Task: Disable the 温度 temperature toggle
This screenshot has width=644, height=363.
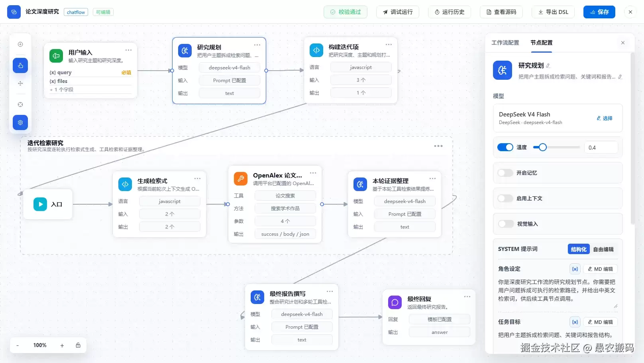Action: click(x=505, y=147)
